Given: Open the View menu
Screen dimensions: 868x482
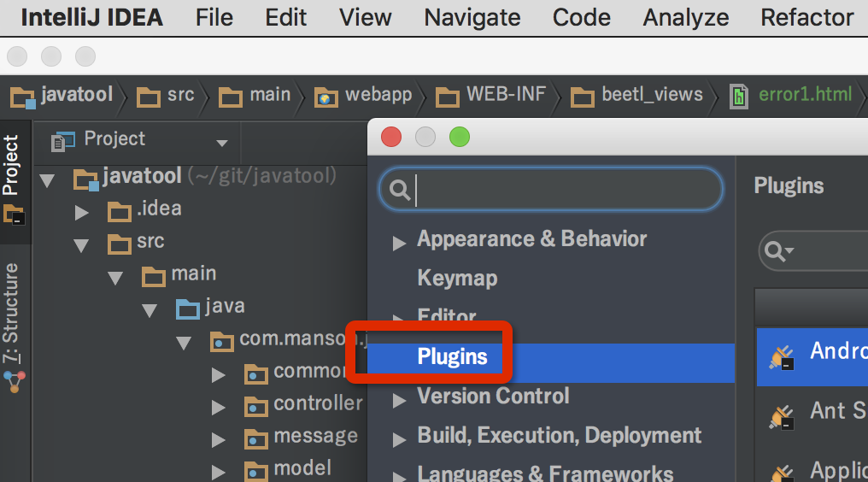Looking at the screenshot, I should point(366,17).
